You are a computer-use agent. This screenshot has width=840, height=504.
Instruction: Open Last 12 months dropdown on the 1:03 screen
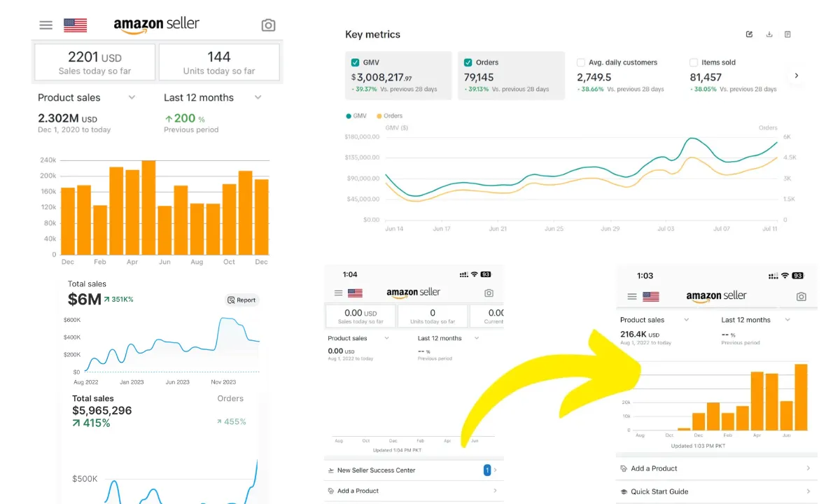(x=787, y=320)
